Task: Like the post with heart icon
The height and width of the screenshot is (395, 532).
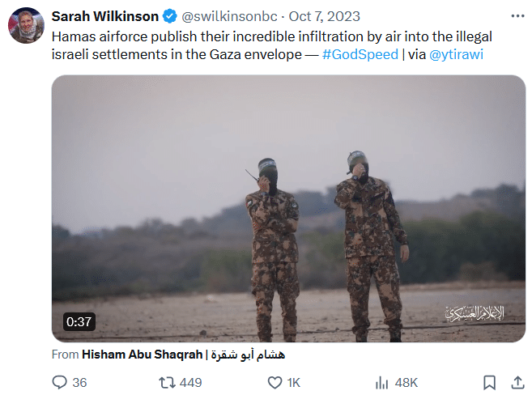Action: [x=275, y=383]
